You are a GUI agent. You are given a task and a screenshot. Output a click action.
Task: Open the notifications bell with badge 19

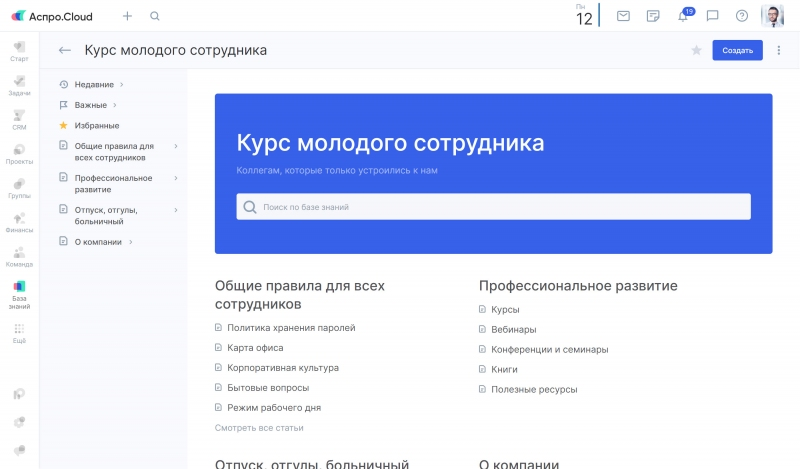[x=684, y=15]
